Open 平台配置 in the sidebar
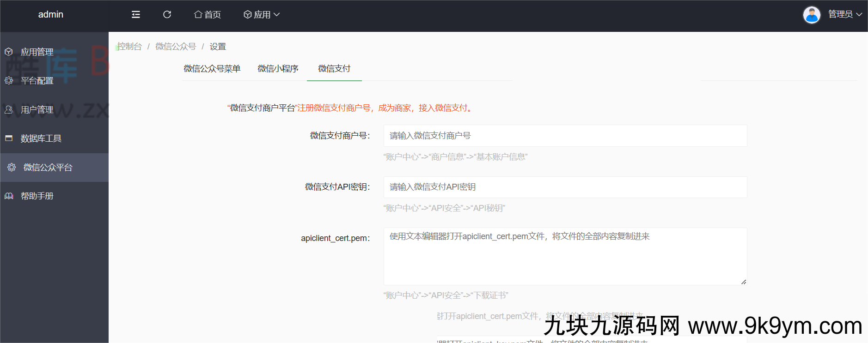Screen dimensions: 868x343 (x=54, y=80)
